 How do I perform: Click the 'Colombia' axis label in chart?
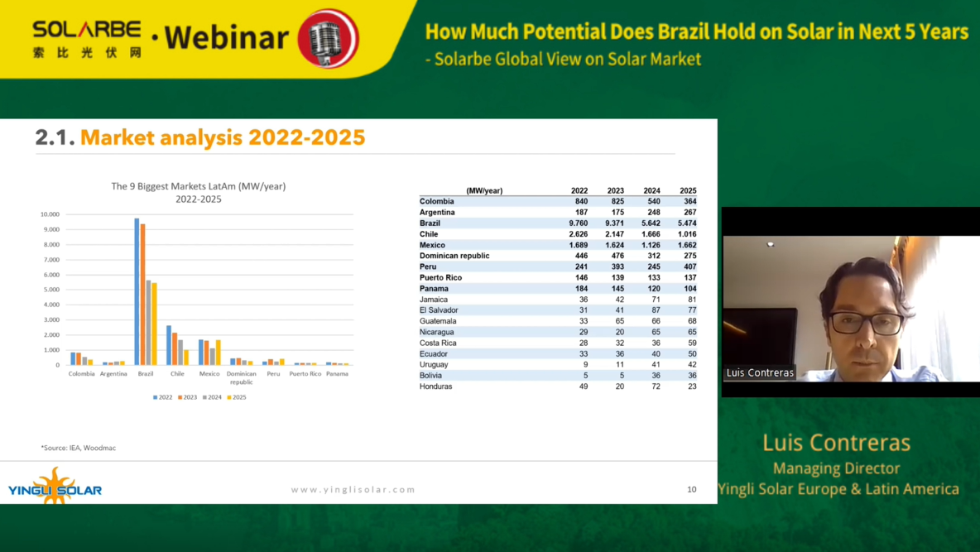[x=81, y=374]
